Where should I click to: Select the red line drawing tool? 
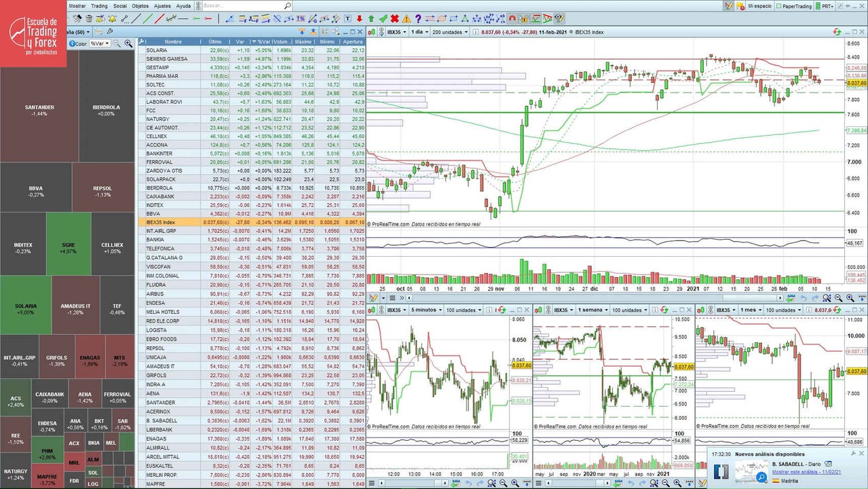coord(159,18)
